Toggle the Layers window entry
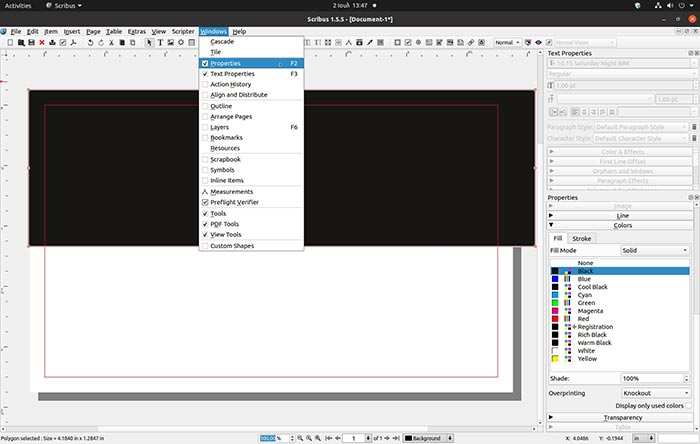The image size is (700, 444). (x=251, y=127)
